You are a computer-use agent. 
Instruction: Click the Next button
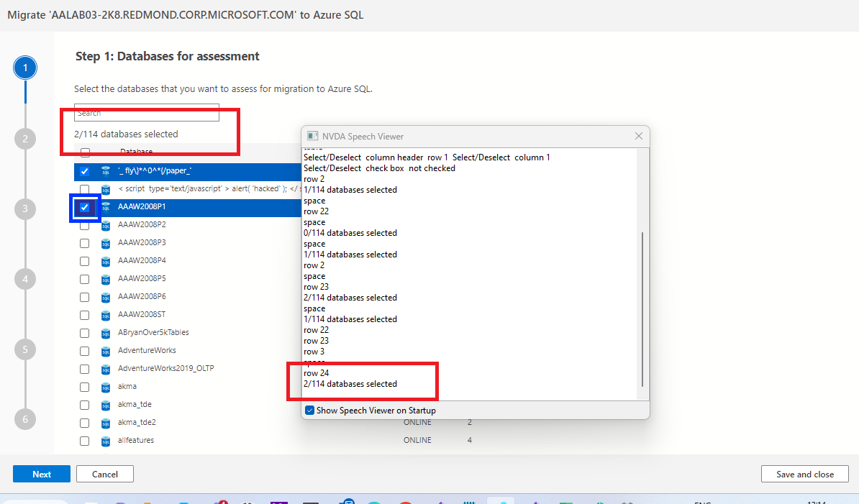[x=41, y=474]
